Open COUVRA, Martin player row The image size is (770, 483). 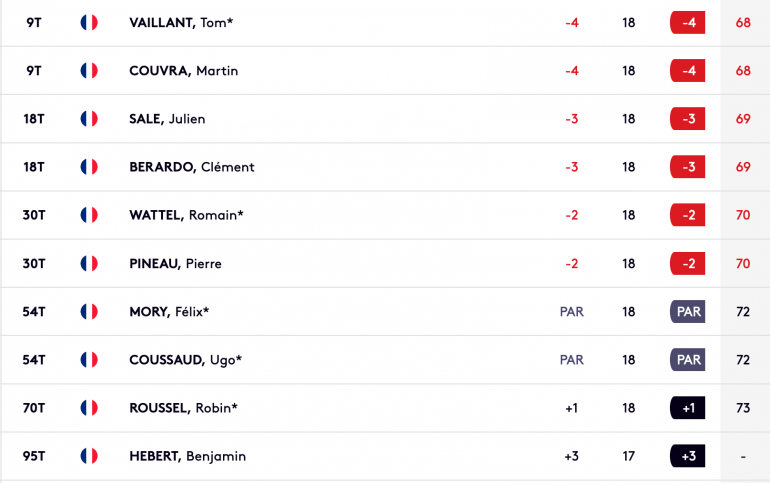pyautogui.click(x=385, y=71)
